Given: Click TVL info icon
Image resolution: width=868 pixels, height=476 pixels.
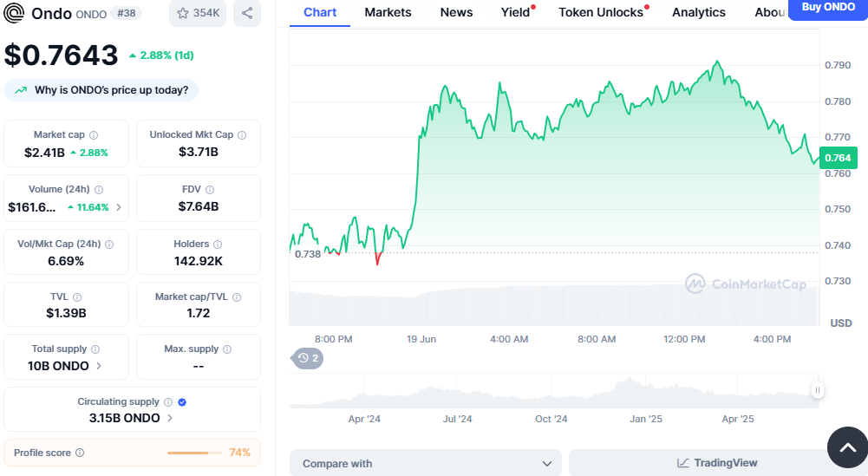Looking at the screenshot, I should (x=77, y=297).
